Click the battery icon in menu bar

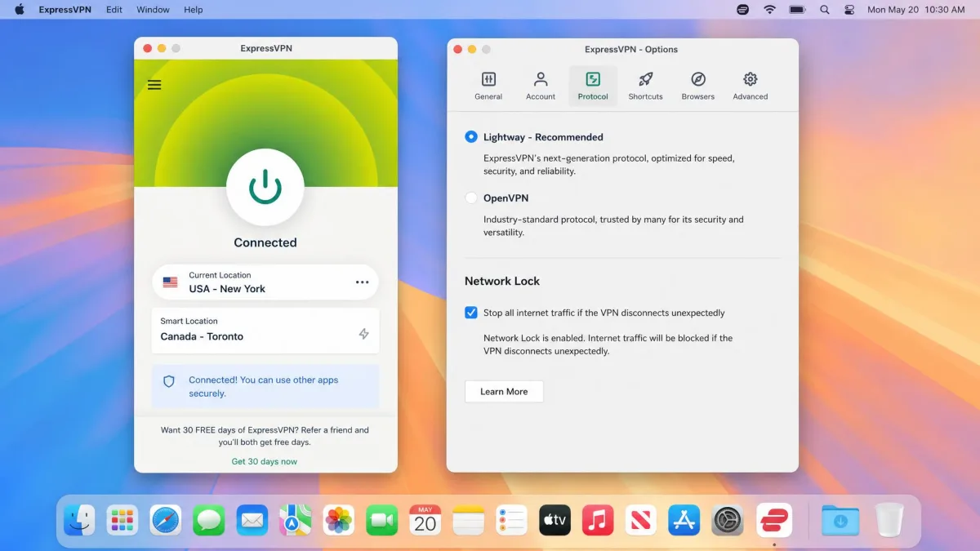point(797,10)
